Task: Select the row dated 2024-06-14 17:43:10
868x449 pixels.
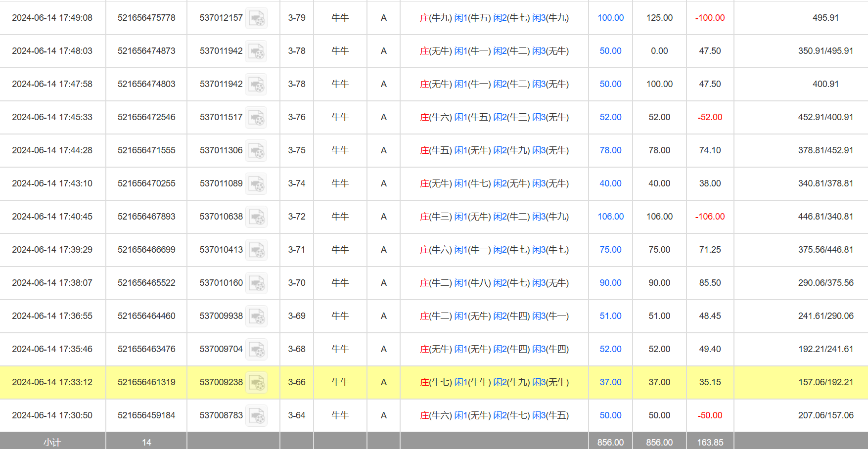Action: coord(52,183)
